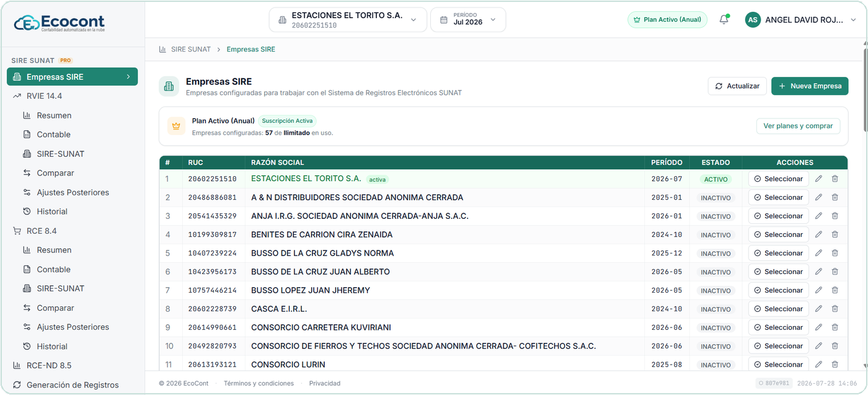The image size is (868, 395).
Task: Edit A & N DISTRIBUIDORES row pencil icon
Action: coord(818,197)
